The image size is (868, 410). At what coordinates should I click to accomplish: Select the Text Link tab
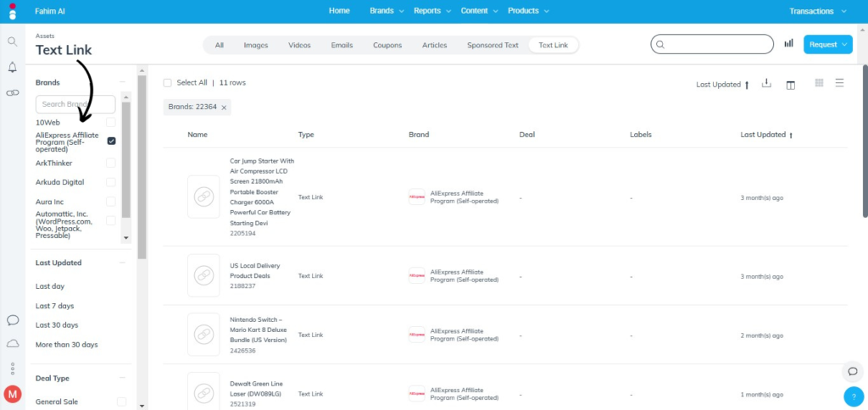click(553, 45)
